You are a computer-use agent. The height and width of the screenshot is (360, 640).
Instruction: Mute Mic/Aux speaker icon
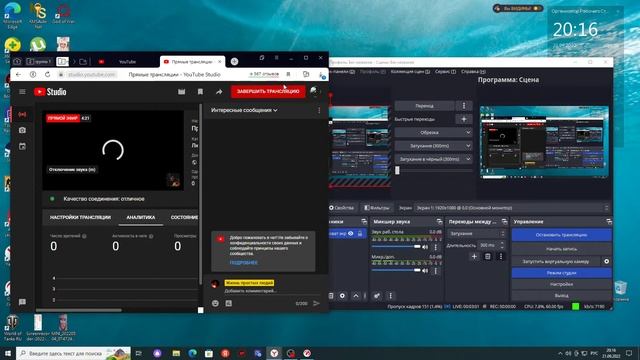[x=425, y=271]
